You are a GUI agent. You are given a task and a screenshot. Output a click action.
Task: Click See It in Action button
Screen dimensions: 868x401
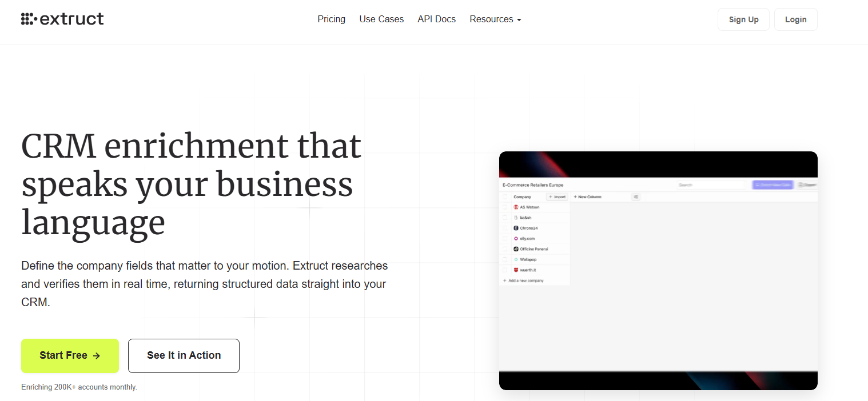point(184,355)
